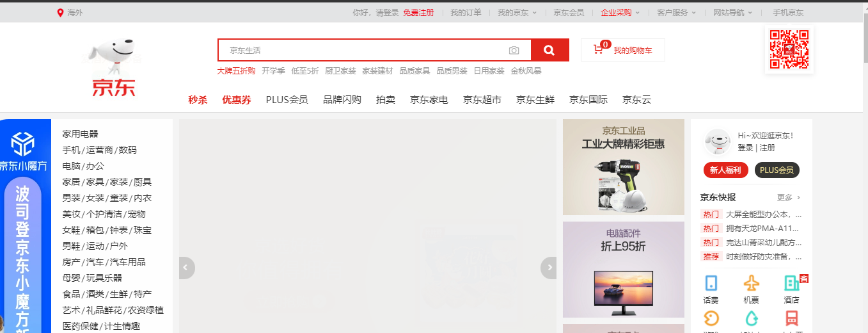868x333 pixels.
Task: Click the 酒店 hotel icon
Action: coord(791,283)
